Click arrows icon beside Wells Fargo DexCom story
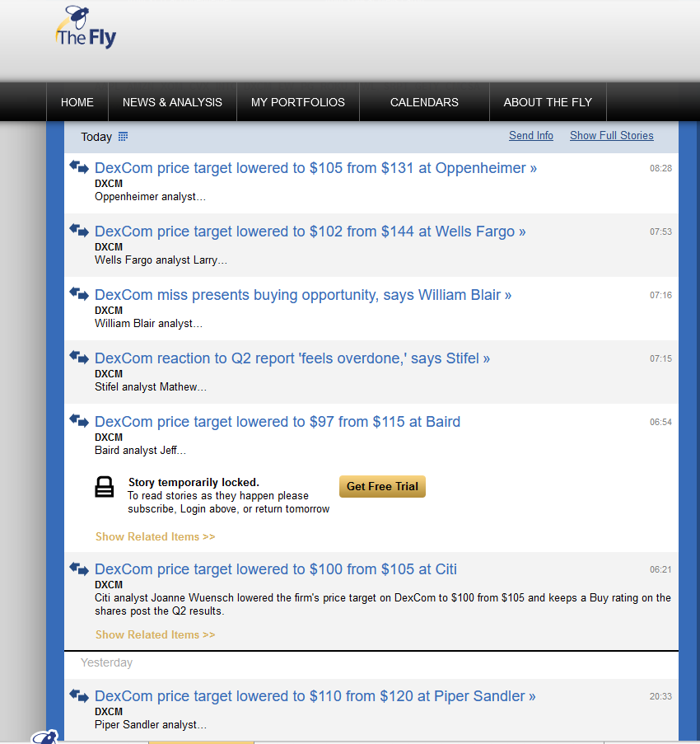 (79, 231)
